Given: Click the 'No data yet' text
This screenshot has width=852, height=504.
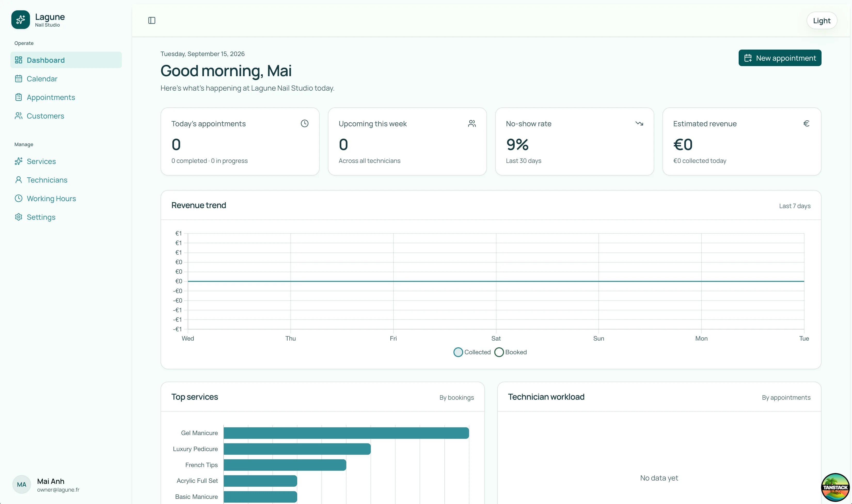Looking at the screenshot, I should 659,478.
